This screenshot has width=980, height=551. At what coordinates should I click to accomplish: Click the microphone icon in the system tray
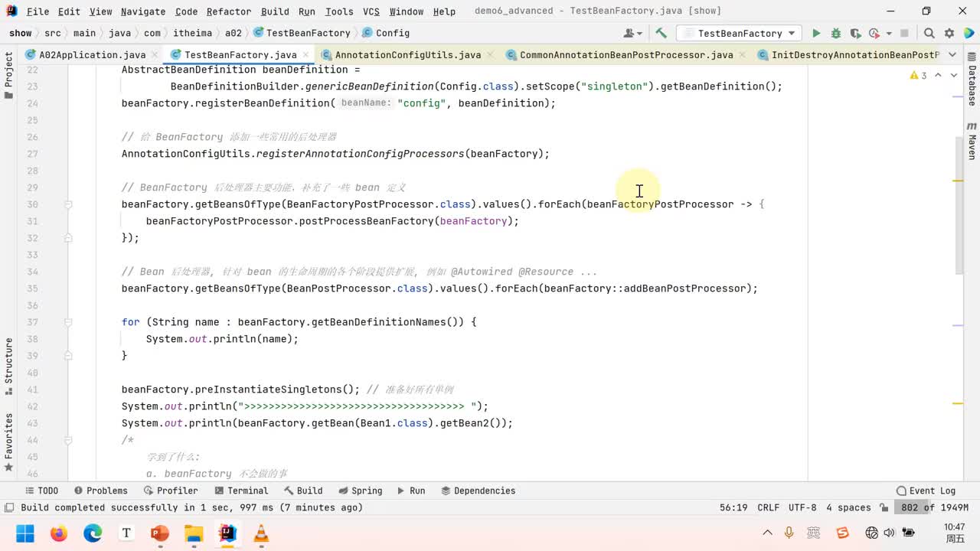789,533
